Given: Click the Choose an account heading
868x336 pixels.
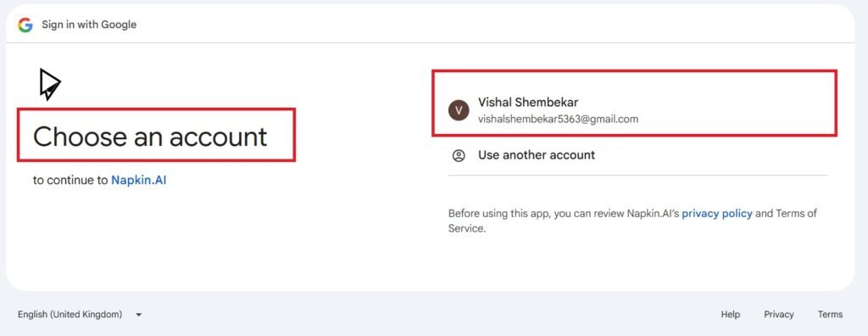Looking at the screenshot, I should point(150,137).
